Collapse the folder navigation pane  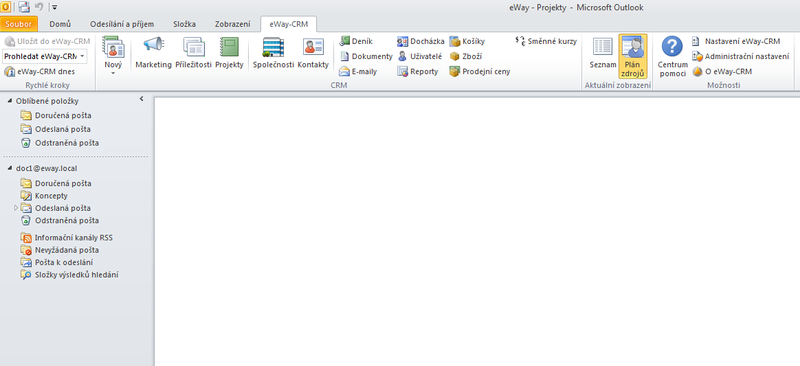pos(142,99)
